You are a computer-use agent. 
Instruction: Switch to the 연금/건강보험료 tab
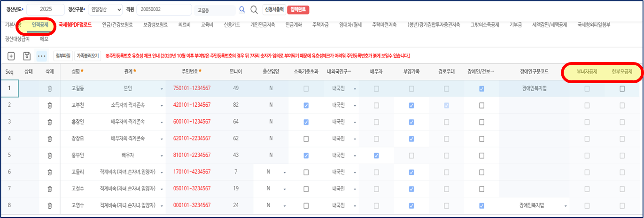[117, 24]
